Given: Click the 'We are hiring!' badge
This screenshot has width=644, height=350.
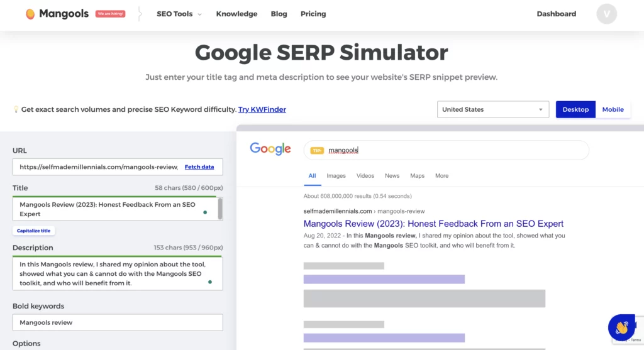Looking at the screenshot, I should [110, 14].
